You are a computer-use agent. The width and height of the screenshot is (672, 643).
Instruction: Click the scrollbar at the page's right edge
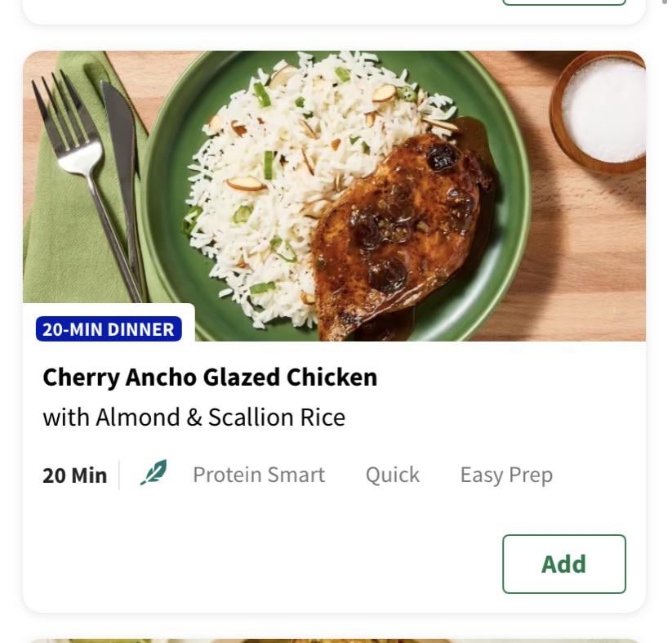664,2
